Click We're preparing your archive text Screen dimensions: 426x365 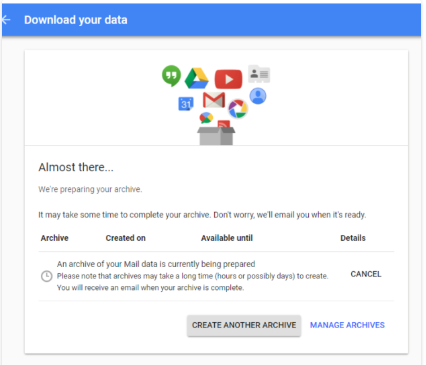click(90, 189)
